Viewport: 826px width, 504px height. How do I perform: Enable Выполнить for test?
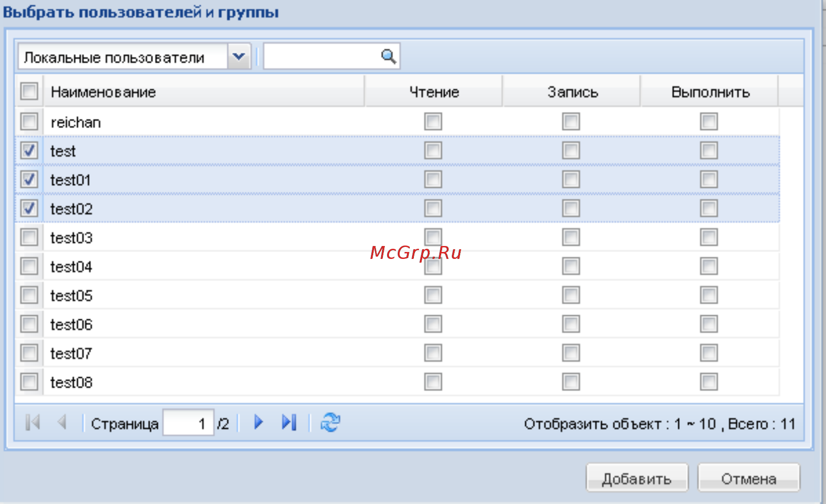[x=709, y=150]
